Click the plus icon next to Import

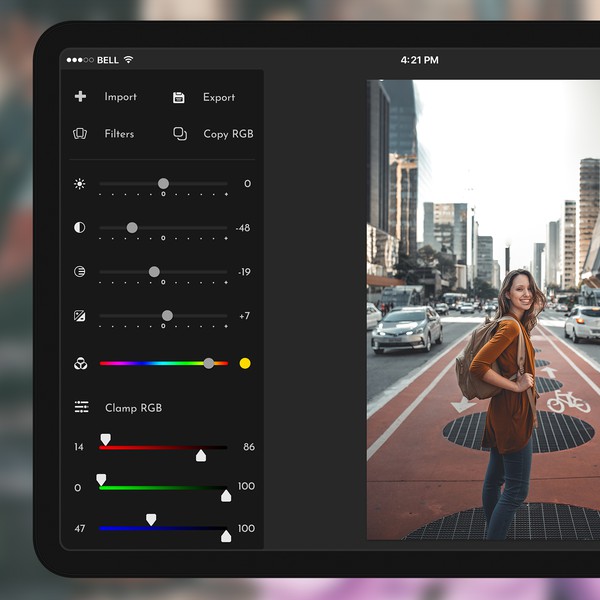click(80, 97)
